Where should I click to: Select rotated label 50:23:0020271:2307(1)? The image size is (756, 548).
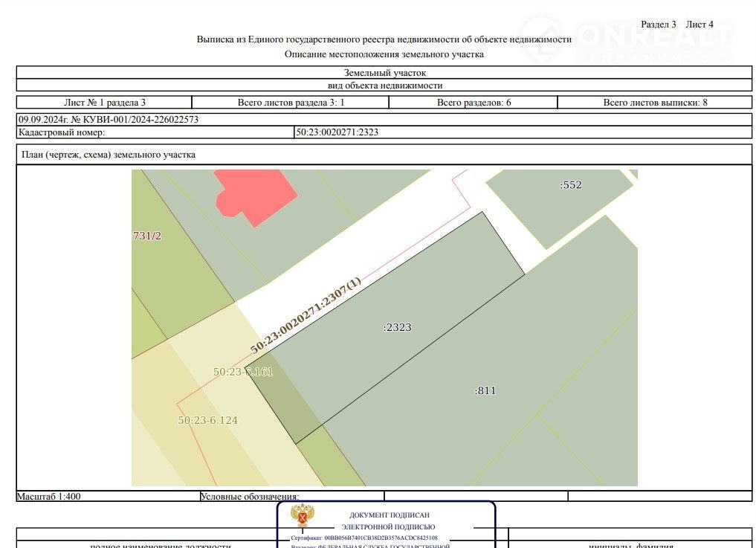[306, 315]
